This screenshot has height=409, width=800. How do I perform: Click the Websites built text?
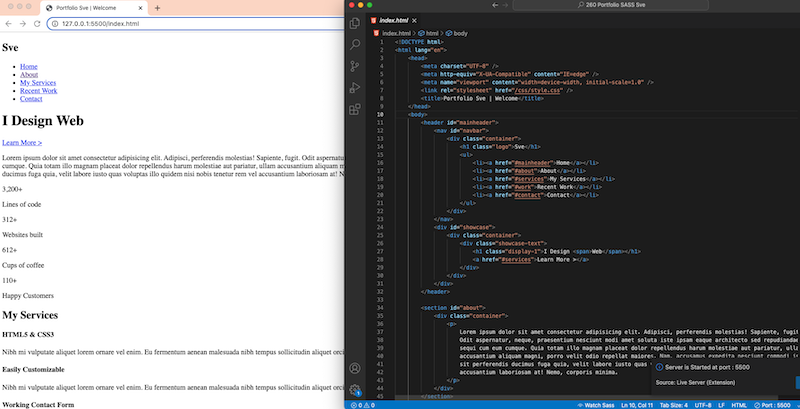[x=22, y=235]
